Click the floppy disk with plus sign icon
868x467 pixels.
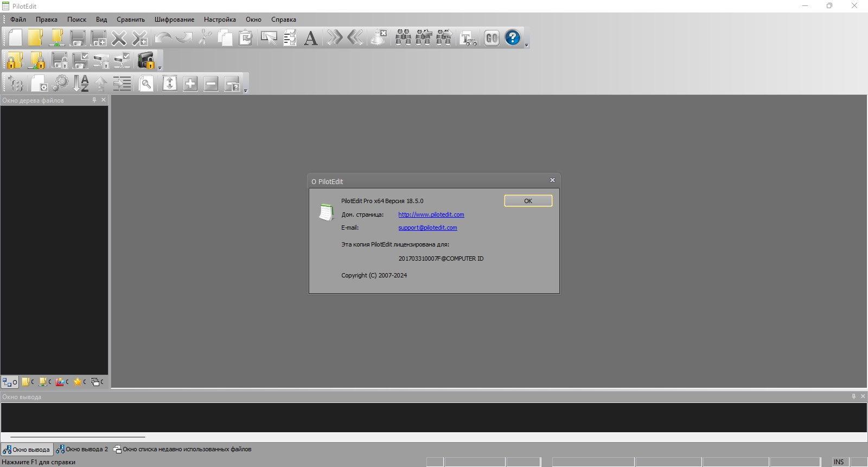coord(98,37)
